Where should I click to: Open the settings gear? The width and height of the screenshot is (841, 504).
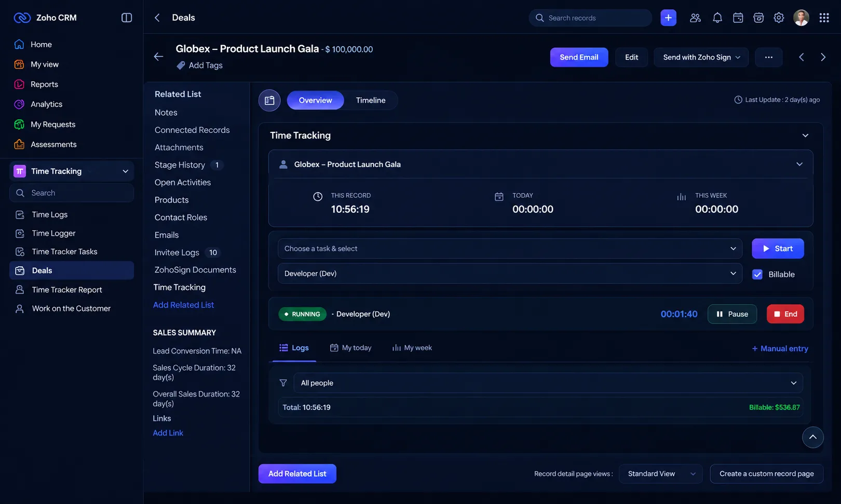pyautogui.click(x=779, y=18)
